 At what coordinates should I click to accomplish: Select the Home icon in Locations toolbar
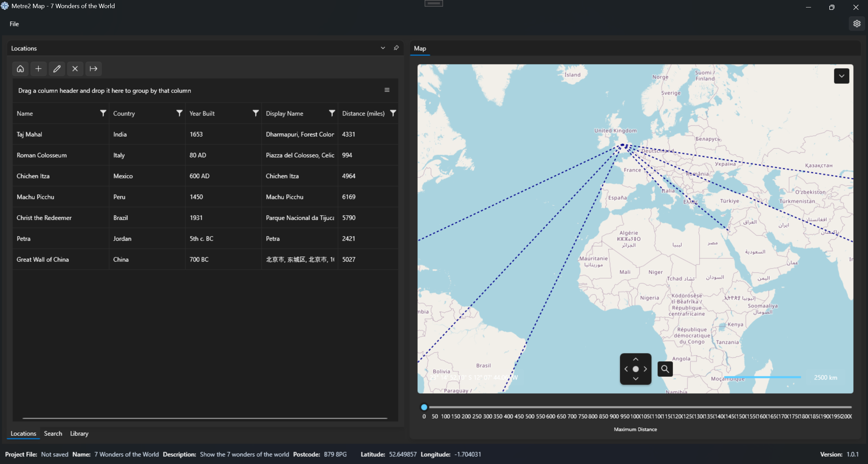pyautogui.click(x=20, y=69)
